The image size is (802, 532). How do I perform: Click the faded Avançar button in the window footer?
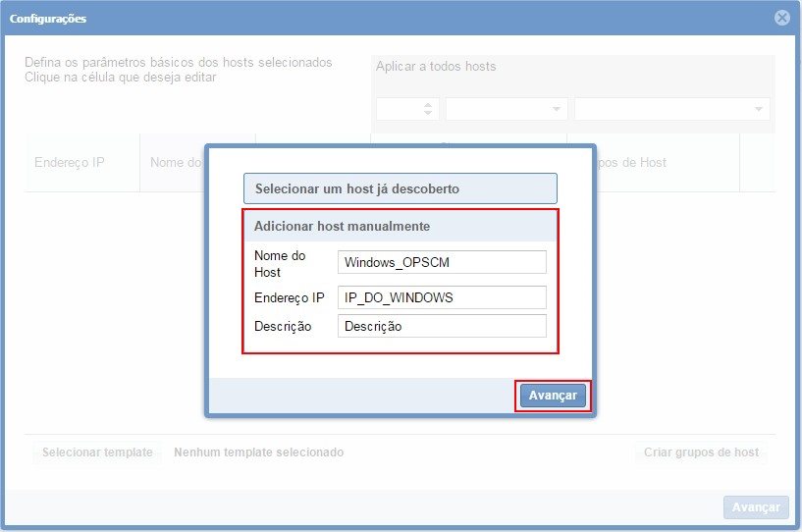756,506
